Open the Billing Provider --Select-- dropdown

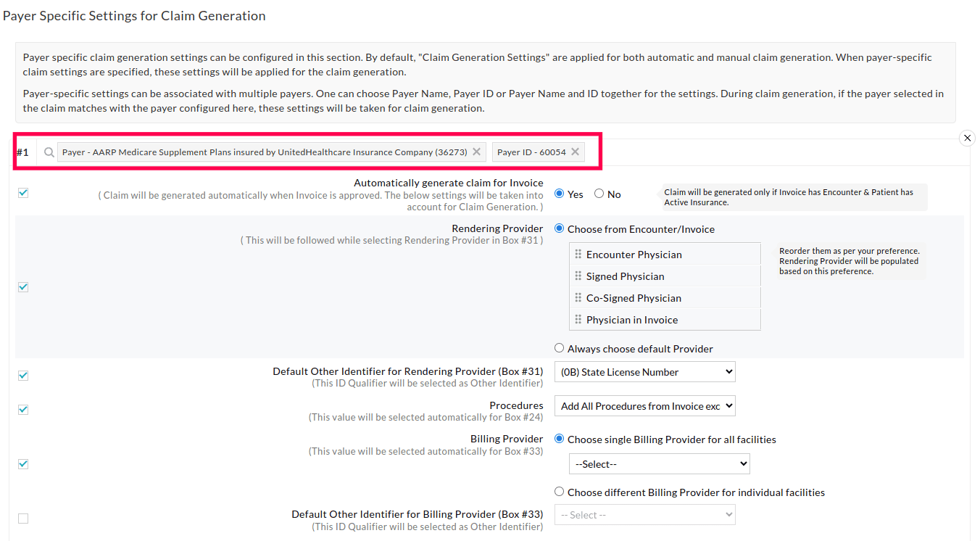click(659, 463)
